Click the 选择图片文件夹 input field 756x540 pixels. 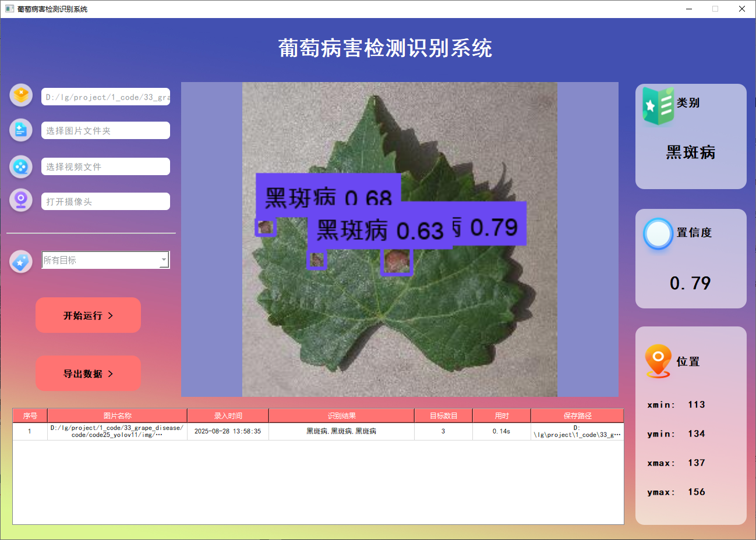(x=105, y=130)
